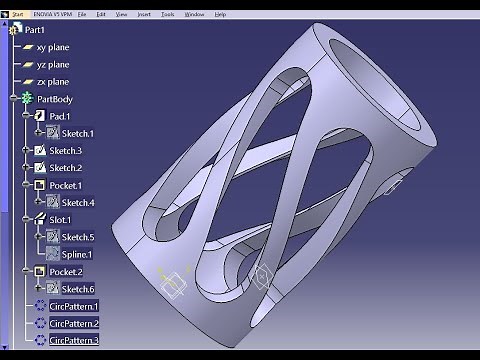Select the CircPattern.1 label
Image resolution: width=480 pixels, height=360 pixels.
(74, 306)
